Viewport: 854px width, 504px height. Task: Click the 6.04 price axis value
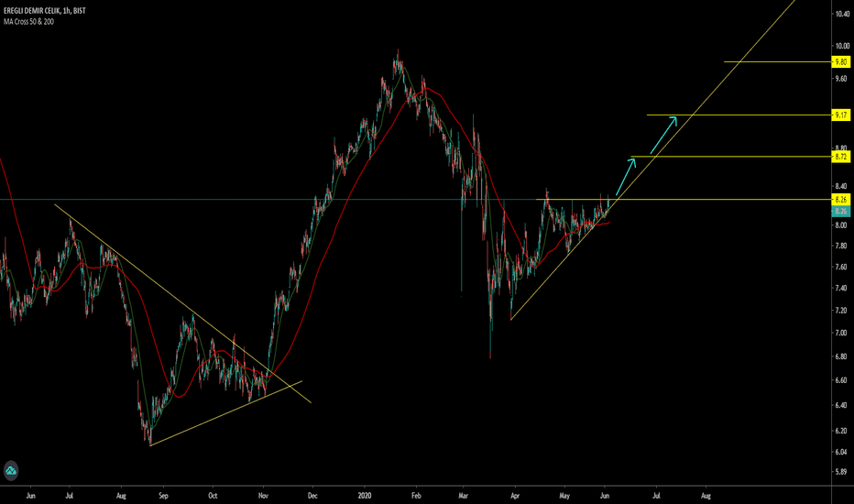click(x=841, y=452)
